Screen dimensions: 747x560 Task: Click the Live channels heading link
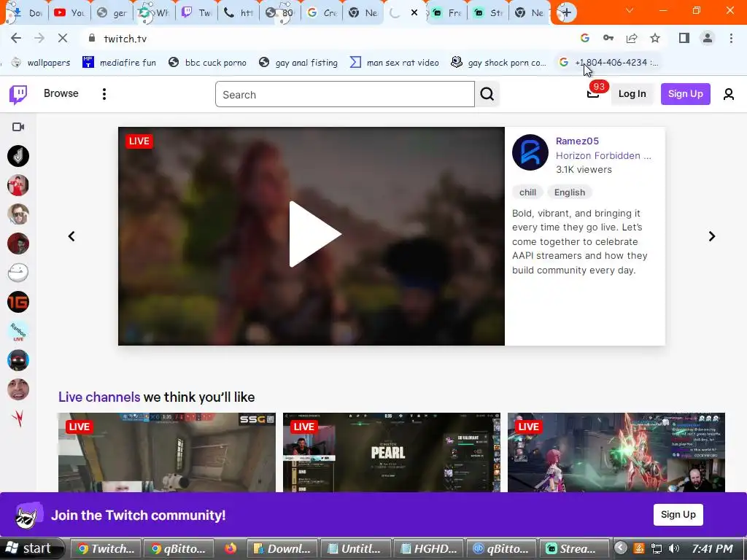point(99,397)
